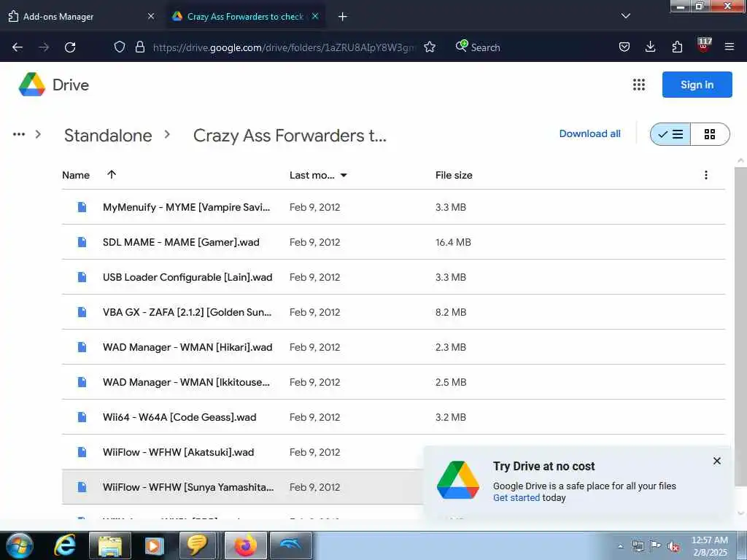
Task: Select SDL MAME - MAME [Gamer].wad
Action: pyautogui.click(x=393, y=242)
